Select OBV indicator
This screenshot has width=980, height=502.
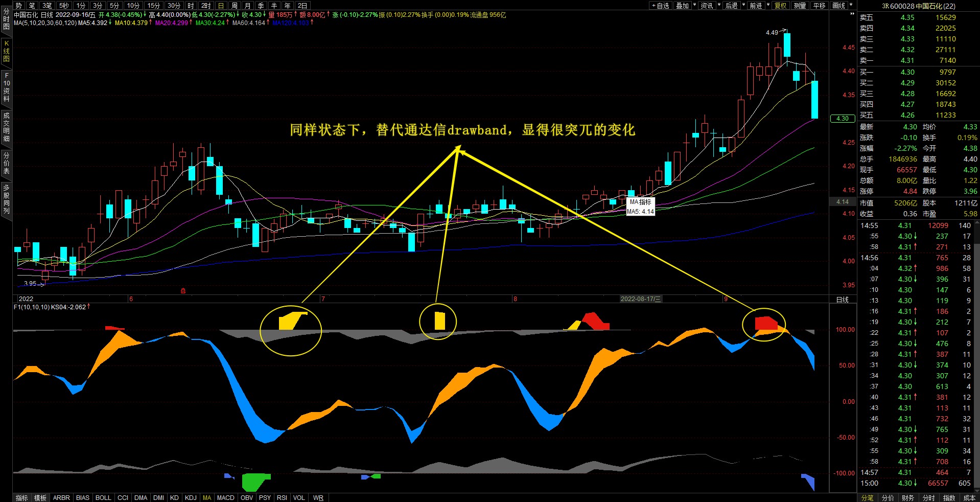247,497
